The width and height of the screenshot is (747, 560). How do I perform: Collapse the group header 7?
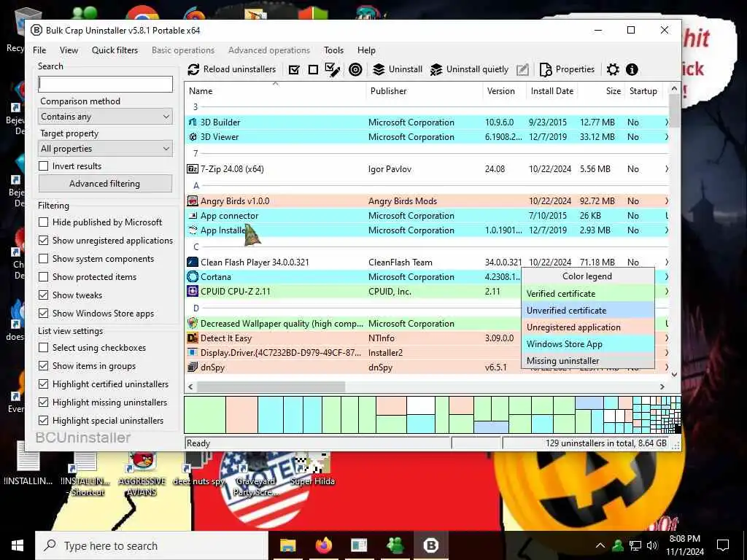pos(196,153)
